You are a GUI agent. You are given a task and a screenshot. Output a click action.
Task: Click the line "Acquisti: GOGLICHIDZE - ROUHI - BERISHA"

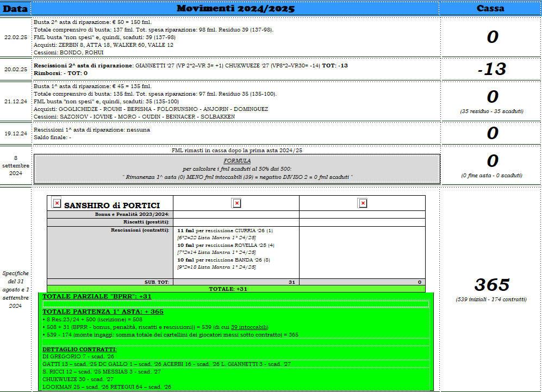click(x=151, y=109)
